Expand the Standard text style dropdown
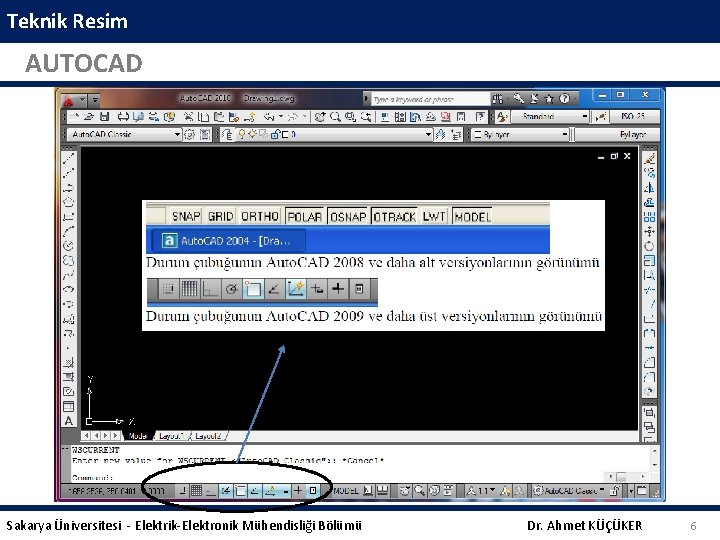Screen dimensions: 720x540 (x=585, y=117)
